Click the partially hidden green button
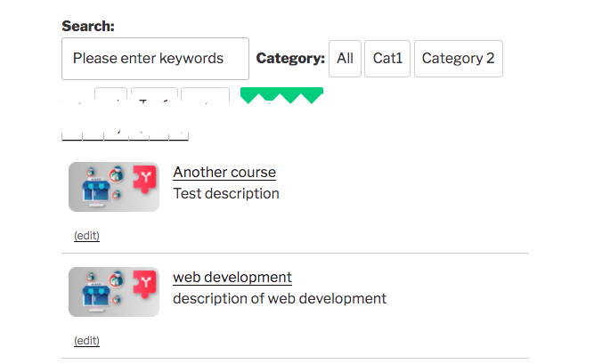 (281, 95)
